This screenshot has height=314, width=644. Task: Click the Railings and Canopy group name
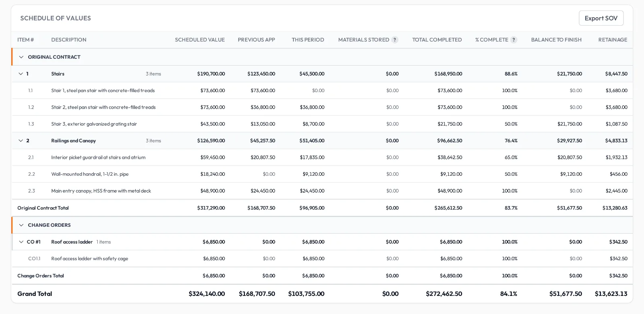[73, 141]
